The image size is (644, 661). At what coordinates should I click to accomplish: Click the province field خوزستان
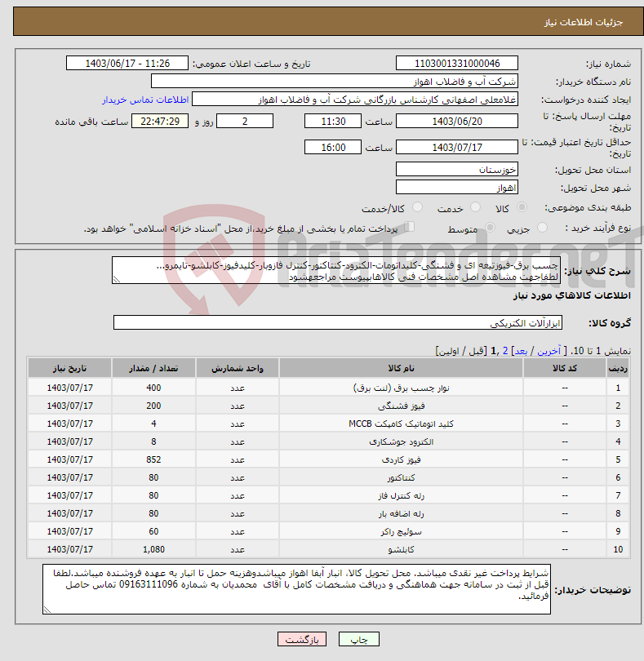[x=457, y=170]
